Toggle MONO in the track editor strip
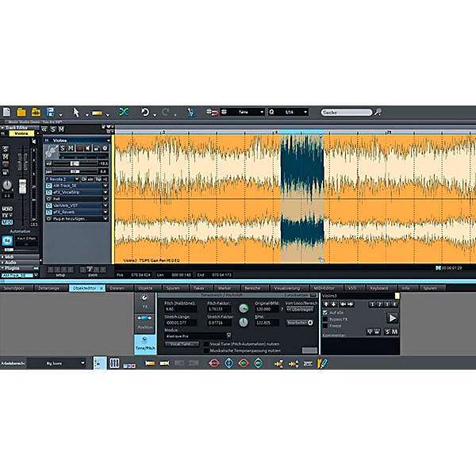476x476 pixels. (7, 209)
